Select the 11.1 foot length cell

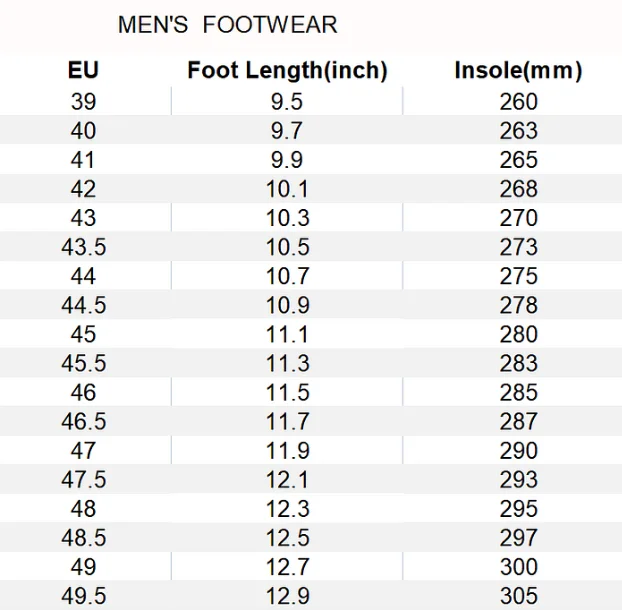pos(287,334)
